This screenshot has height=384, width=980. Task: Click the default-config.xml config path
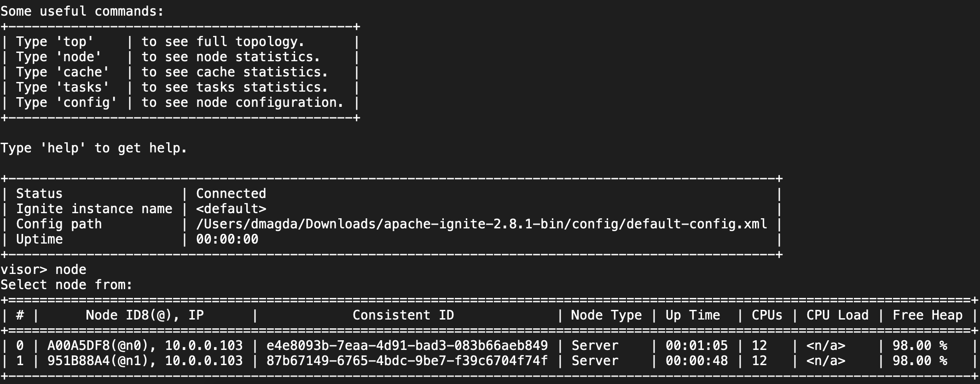481,224
